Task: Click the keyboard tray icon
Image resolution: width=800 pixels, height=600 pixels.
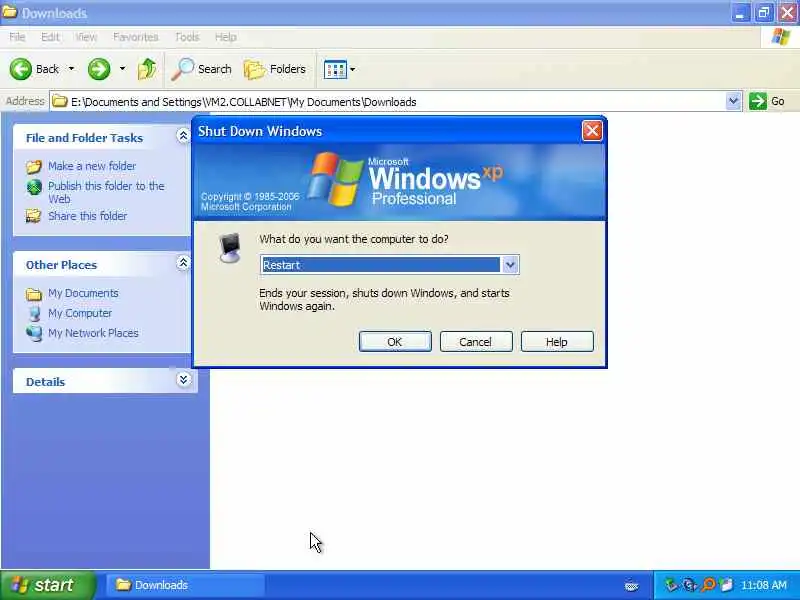Action: coord(632,586)
